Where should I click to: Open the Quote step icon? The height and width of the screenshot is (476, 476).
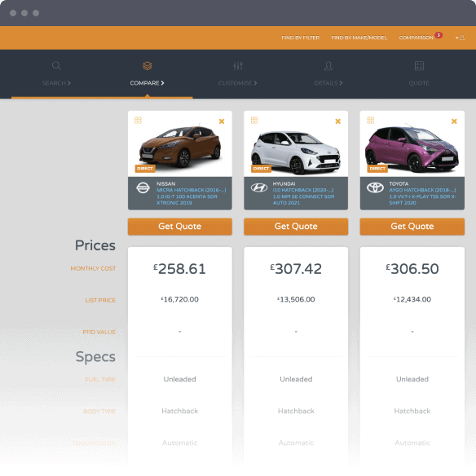tap(419, 66)
